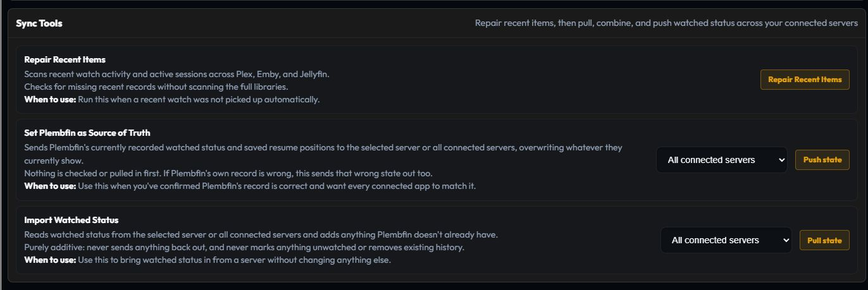The image size is (868, 290).
Task: Select the Sync Tools section heading
Action: tap(39, 23)
